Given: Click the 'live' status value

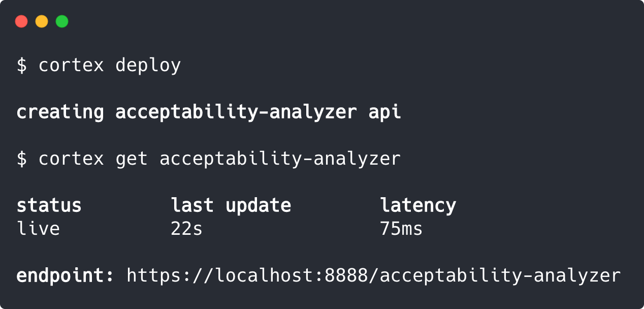Looking at the screenshot, I should 38,229.
